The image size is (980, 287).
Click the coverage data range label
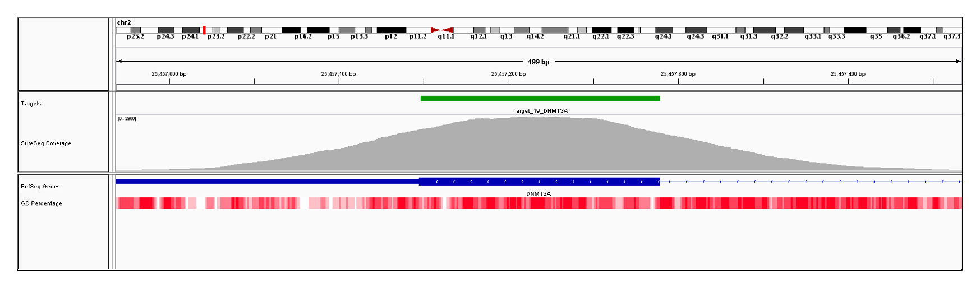[127, 119]
